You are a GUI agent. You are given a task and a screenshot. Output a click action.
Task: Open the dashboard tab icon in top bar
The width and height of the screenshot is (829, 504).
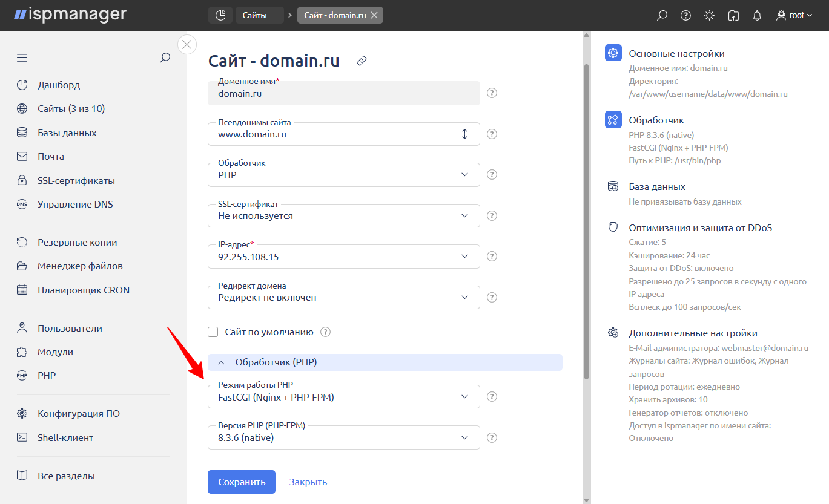(220, 15)
